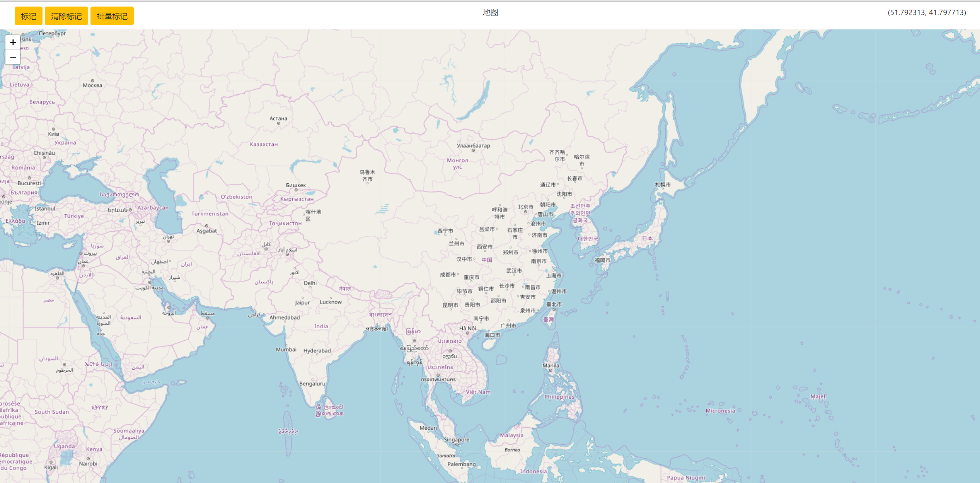
Task: Click the Singapore label on map
Action: (x=457, y=440)
